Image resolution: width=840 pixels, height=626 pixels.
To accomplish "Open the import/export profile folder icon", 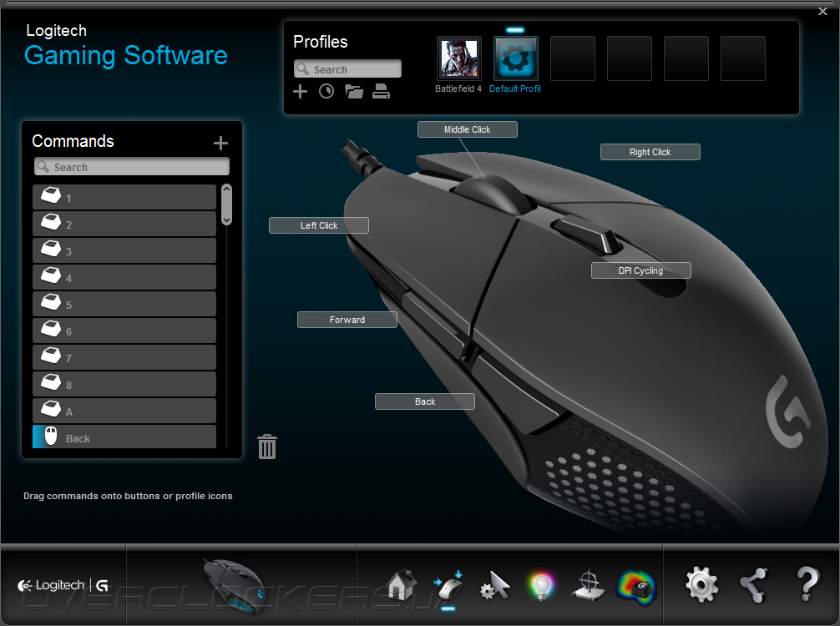I will pyautogui.click(x=354, y=92).
